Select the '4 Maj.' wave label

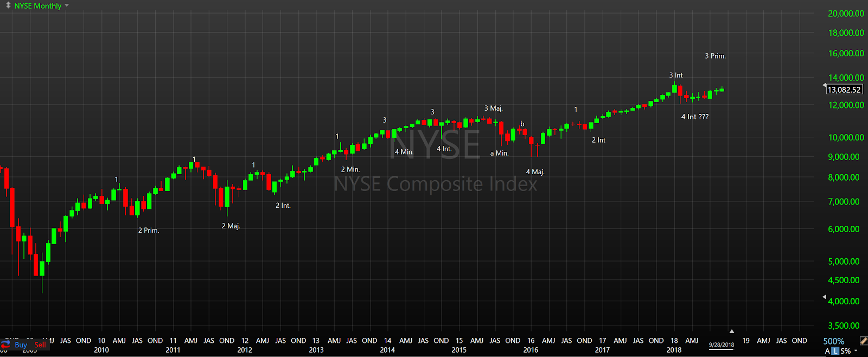[535, 171]
